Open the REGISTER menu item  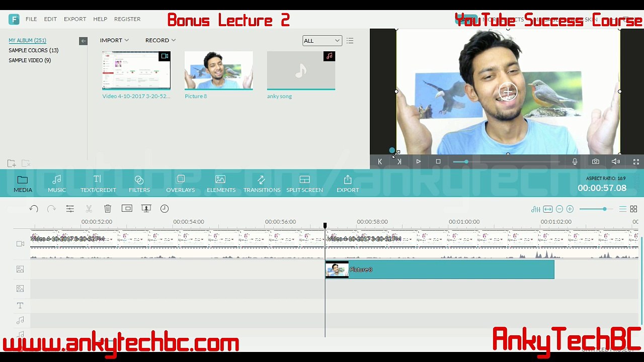[127, 19]
